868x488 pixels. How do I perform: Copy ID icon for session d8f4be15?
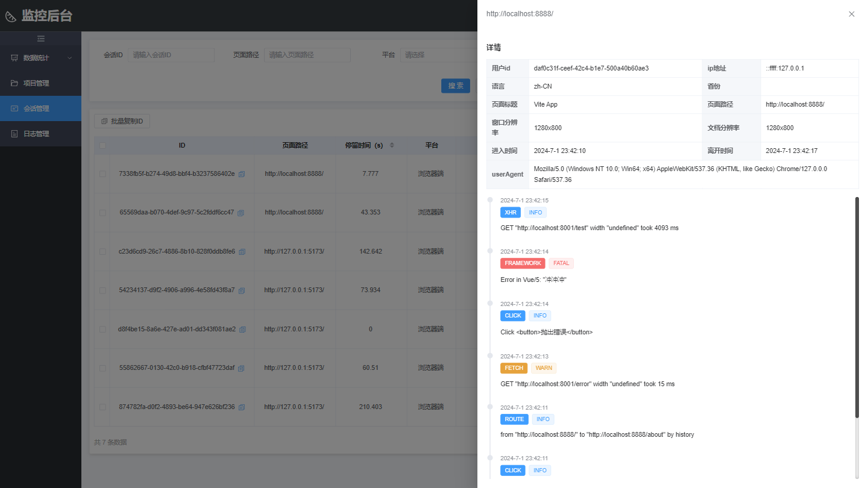[x=242, y=330]
